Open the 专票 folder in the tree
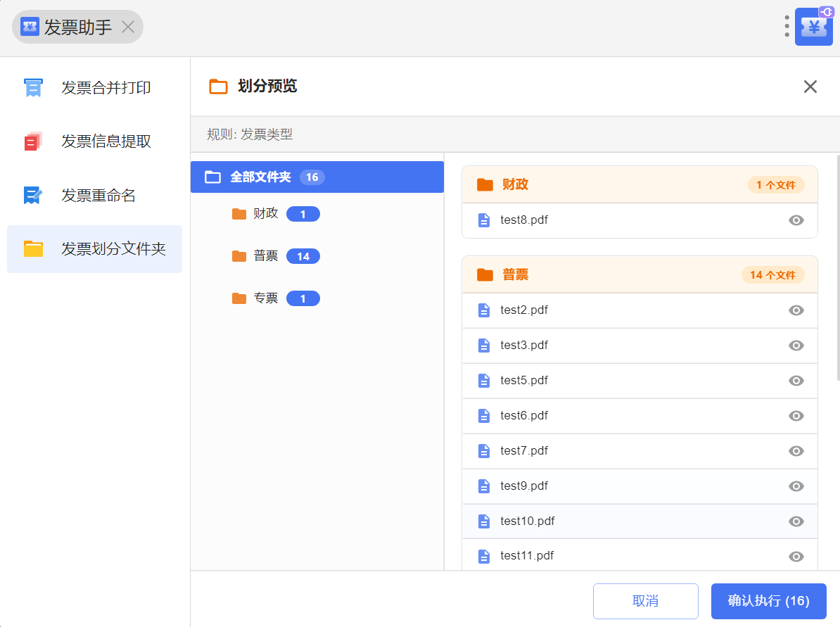The width and height of the screenshot is (840, 627). [x=266, y=298]
